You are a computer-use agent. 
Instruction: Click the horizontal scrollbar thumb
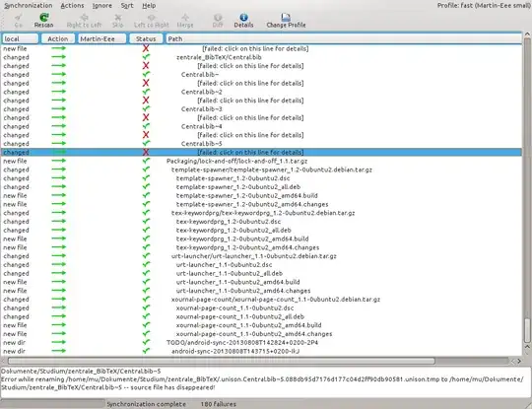(222, 361)
